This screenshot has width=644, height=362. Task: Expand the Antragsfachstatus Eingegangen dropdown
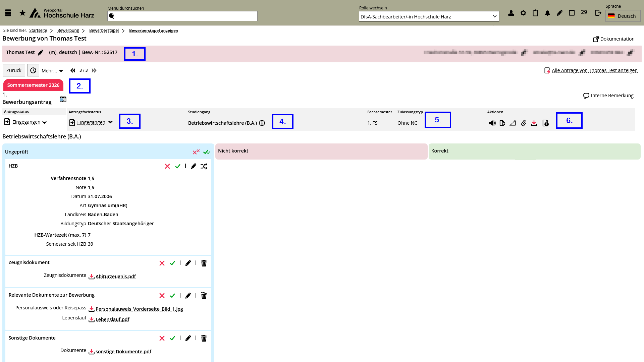click(x=110, y=122)
